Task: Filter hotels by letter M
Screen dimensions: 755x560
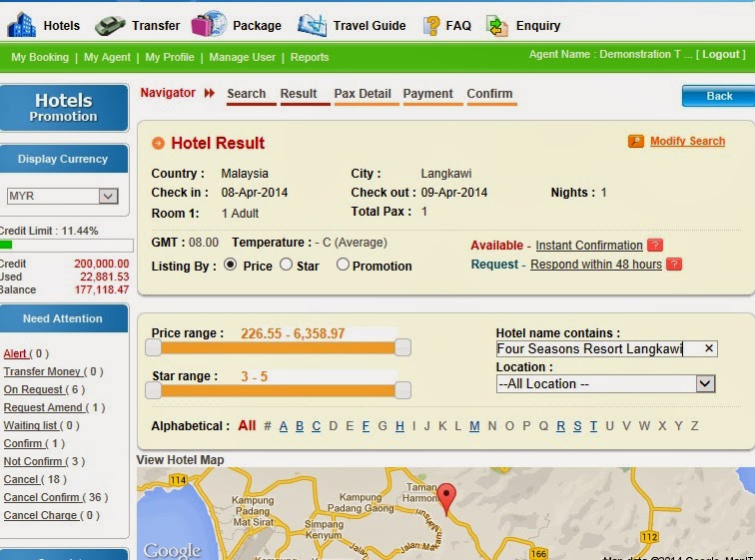Action: pos(474,426)
